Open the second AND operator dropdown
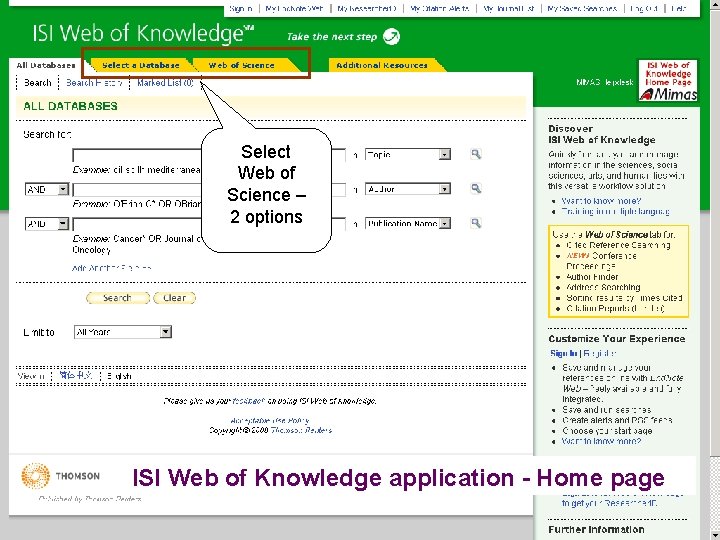Image resolution: width=720 pixels, height=540 pixels. tap(63, 224)
